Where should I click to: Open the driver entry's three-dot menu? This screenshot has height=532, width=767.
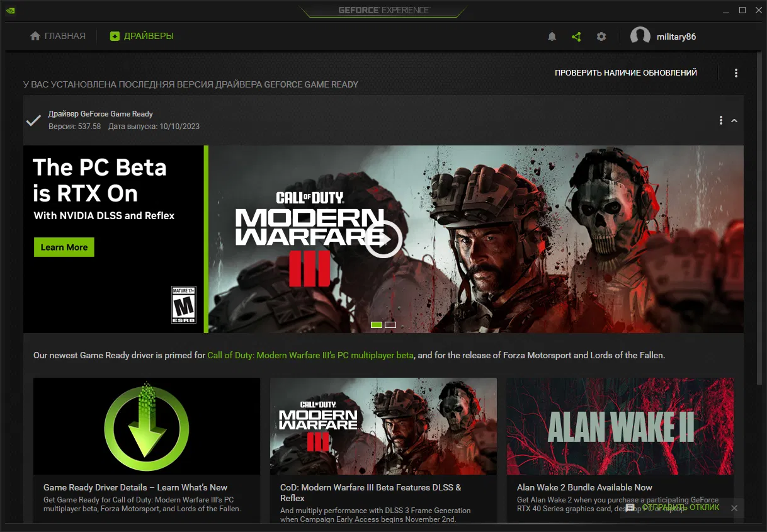coord(721,120)
